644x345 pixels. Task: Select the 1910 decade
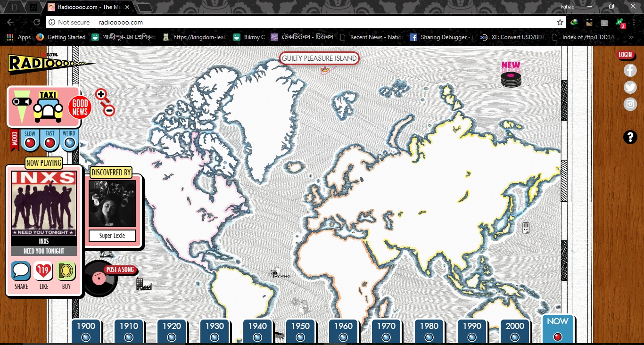(x=129, y=331)
